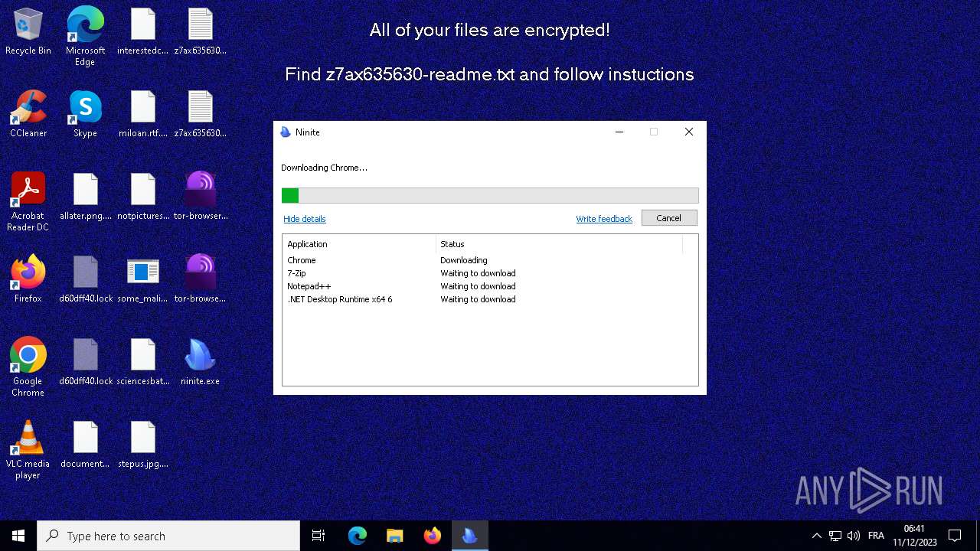Click 7-Zip's Waiting to download status
980x551 pixels.
point(478,273)
